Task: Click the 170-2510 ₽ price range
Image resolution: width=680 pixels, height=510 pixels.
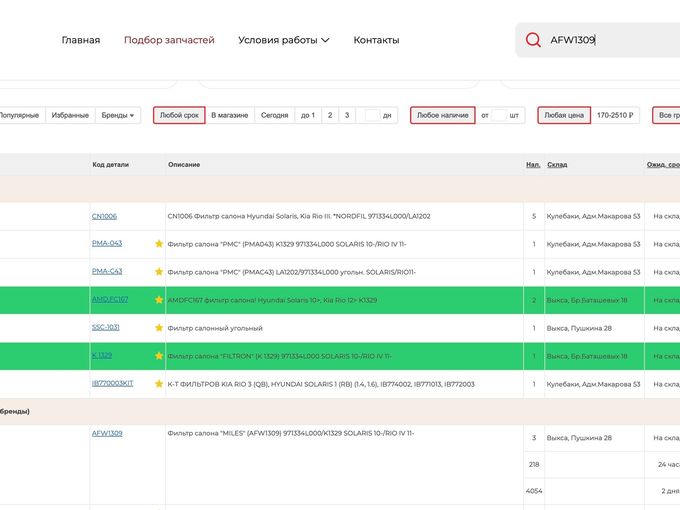Action: coord(615,115)
